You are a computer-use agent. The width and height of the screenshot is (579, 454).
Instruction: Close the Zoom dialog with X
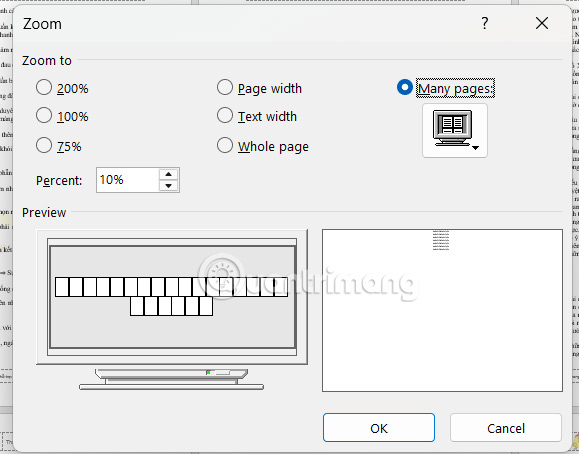[x=542, y=24]
